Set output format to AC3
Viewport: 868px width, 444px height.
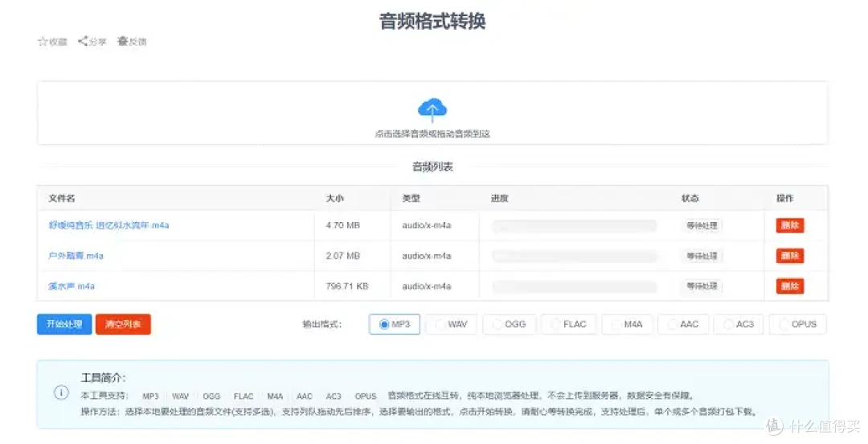tap(739, 324)
